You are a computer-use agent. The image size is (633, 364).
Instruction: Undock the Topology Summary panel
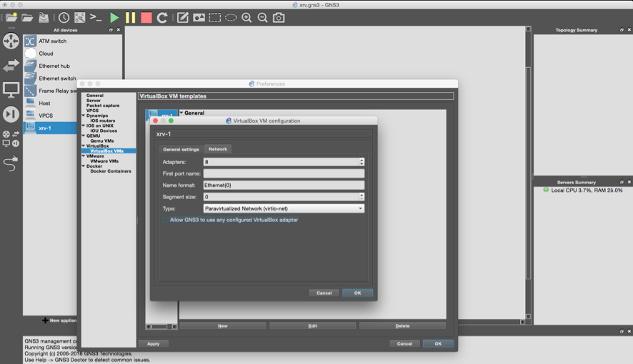(622, 30)
